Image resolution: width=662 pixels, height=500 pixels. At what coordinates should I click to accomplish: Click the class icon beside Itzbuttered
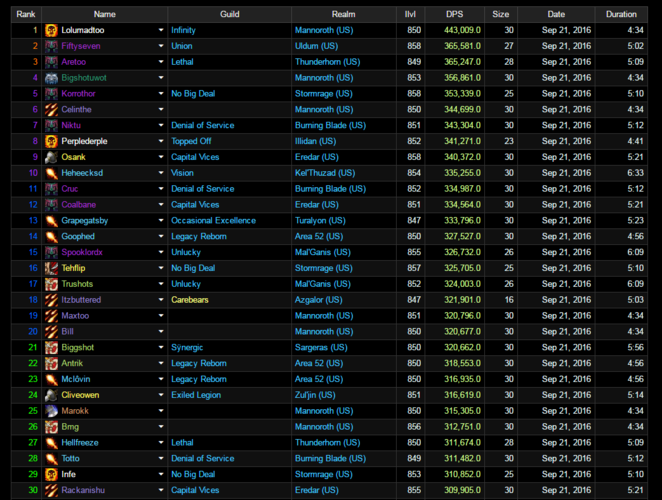(x=51, y=300)
